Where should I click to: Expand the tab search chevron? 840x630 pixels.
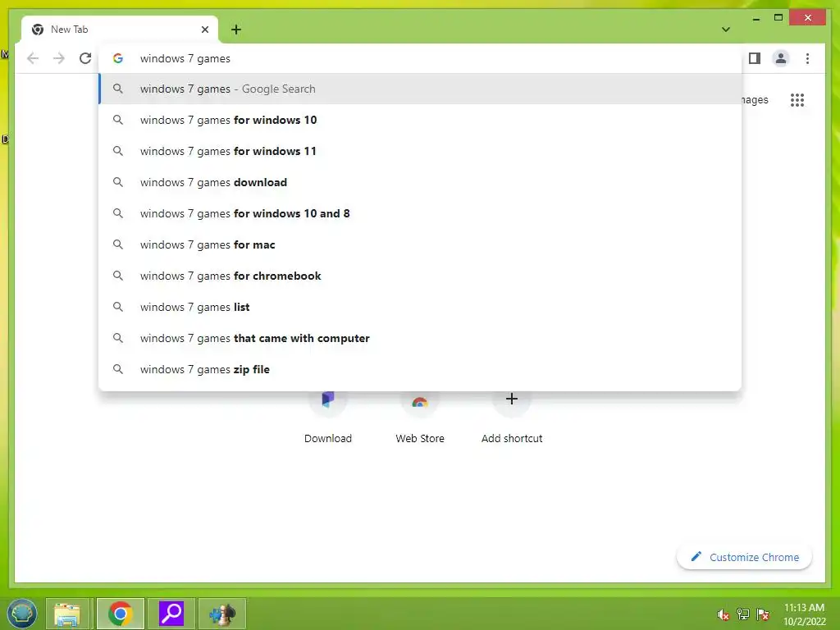point(725,30)
